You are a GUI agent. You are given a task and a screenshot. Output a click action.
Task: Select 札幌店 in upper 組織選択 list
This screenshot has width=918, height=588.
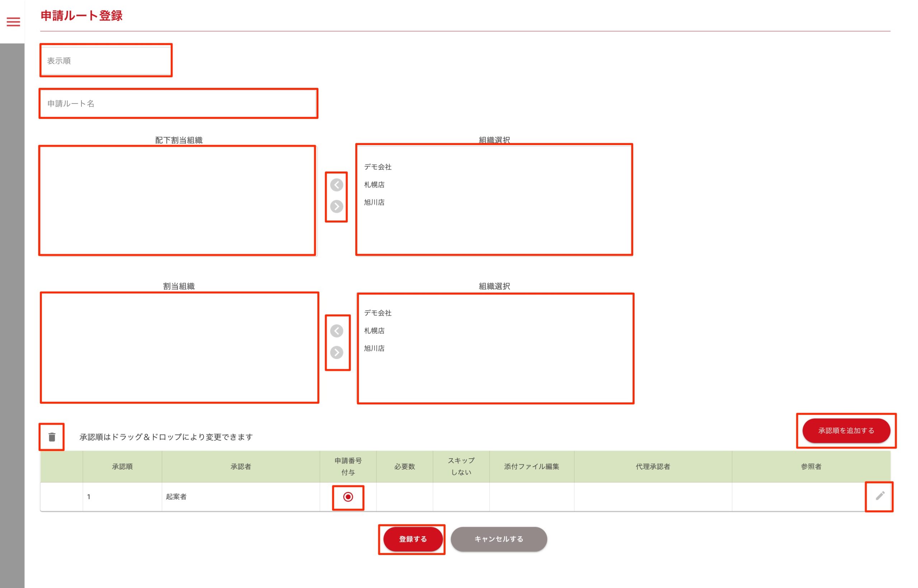374,185
